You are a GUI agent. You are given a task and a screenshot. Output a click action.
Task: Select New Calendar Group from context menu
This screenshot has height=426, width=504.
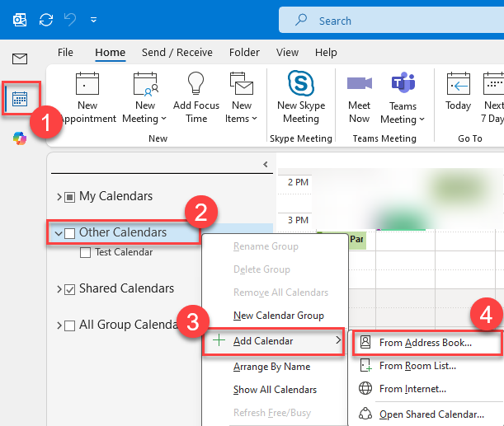point(277,316)
